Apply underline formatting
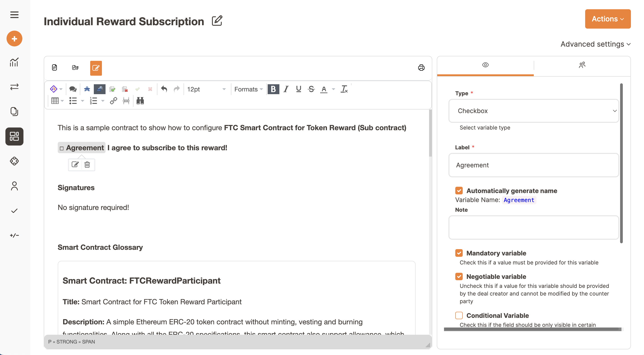 (x=299, y=89)
